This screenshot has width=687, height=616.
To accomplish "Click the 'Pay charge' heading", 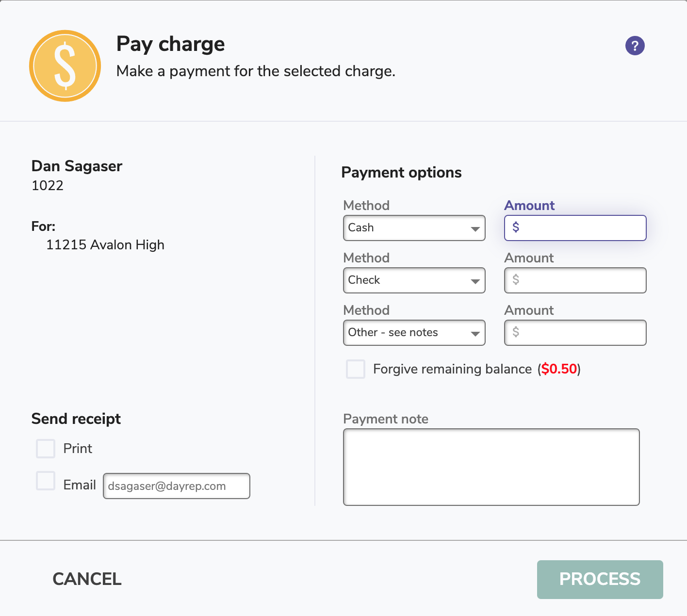I will (170, 44).
